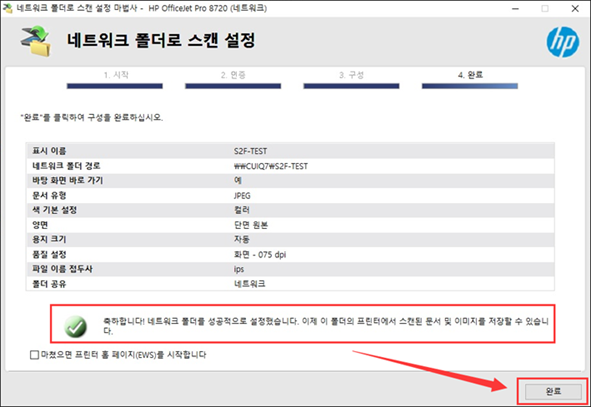The width and height of the screenshot is (591, 407).
Task: Click the 네트워크 폴더로 스캔 설정 heading
Action: tap(161, 40)
